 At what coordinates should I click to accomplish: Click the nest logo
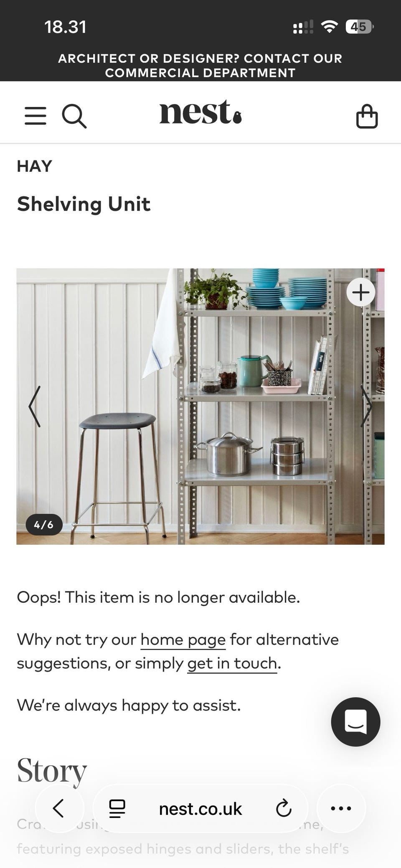tap(200, 112)
